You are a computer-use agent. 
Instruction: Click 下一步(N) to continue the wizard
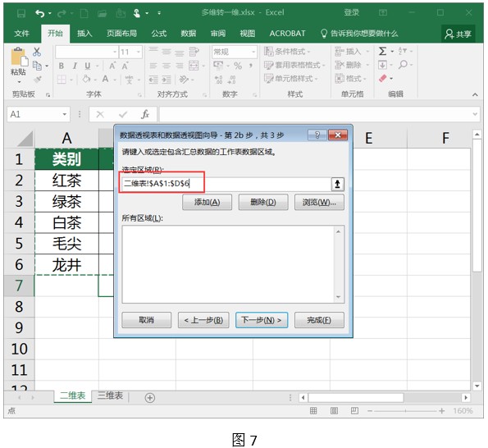[262, 320]
